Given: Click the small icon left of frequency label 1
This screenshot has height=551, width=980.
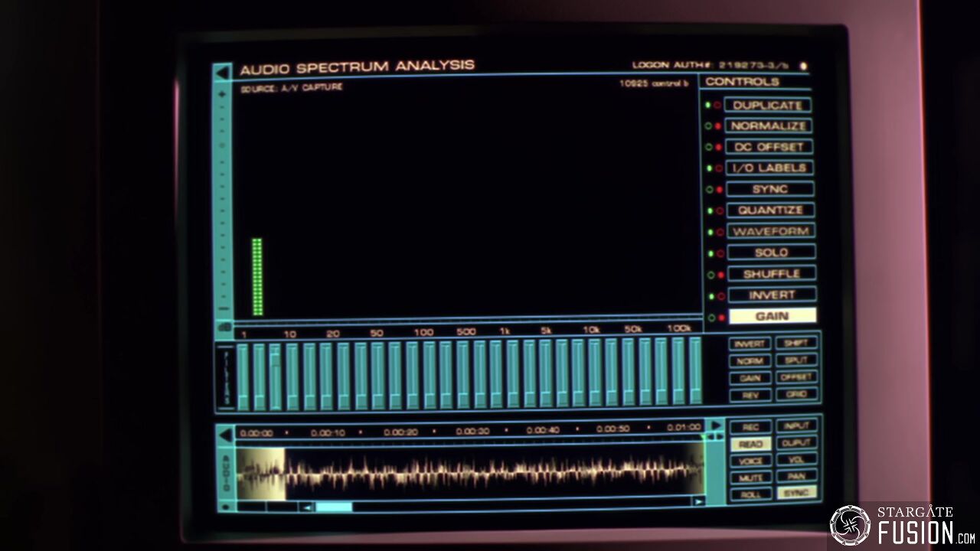Looking at the screenshot, I should pos(224,328).
